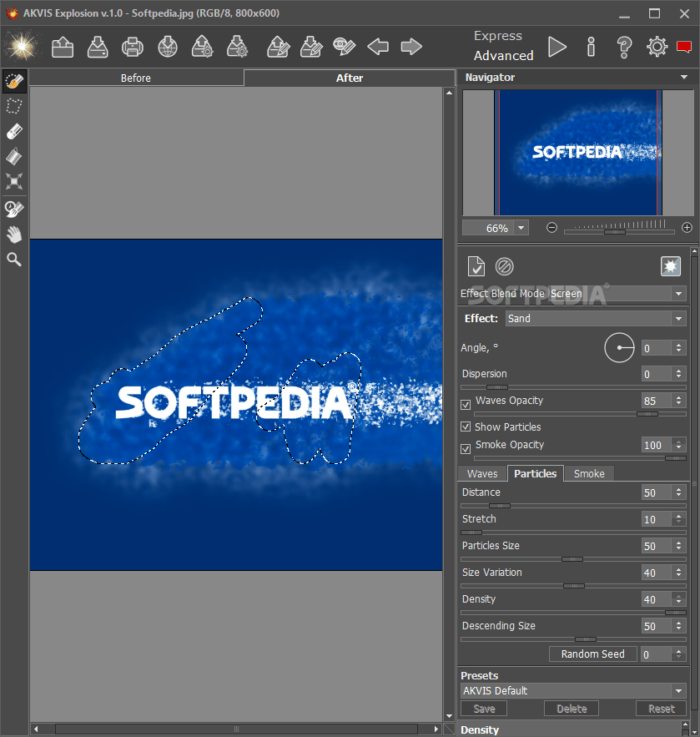Viewport: 700px width, 737px height.
Task: Click the Angle dial control
Action: pos(619,348)
